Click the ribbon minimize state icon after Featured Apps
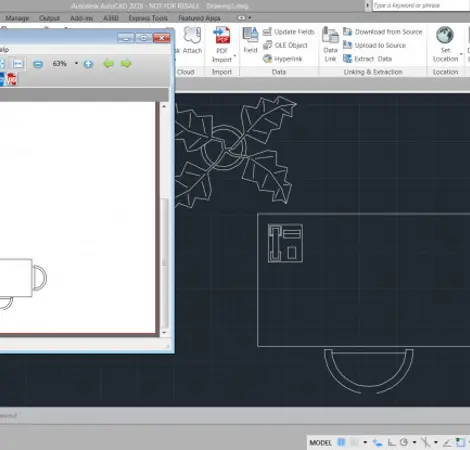 241,18
